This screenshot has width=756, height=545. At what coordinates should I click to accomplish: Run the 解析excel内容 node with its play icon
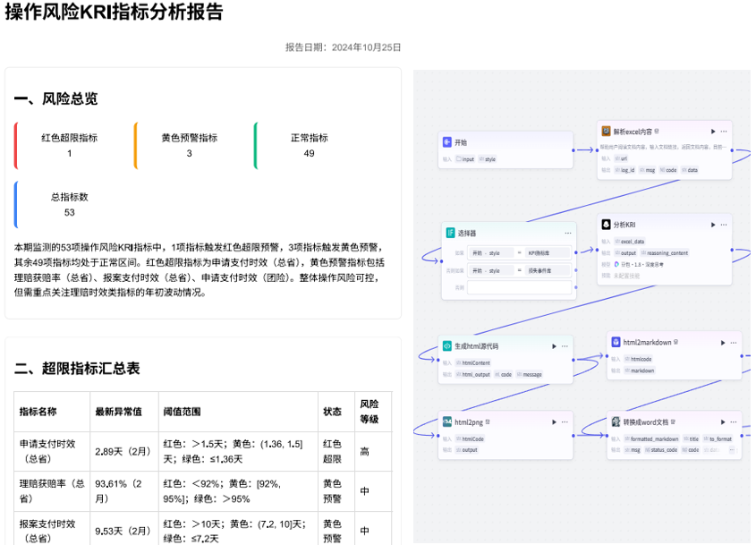point(713,132)
